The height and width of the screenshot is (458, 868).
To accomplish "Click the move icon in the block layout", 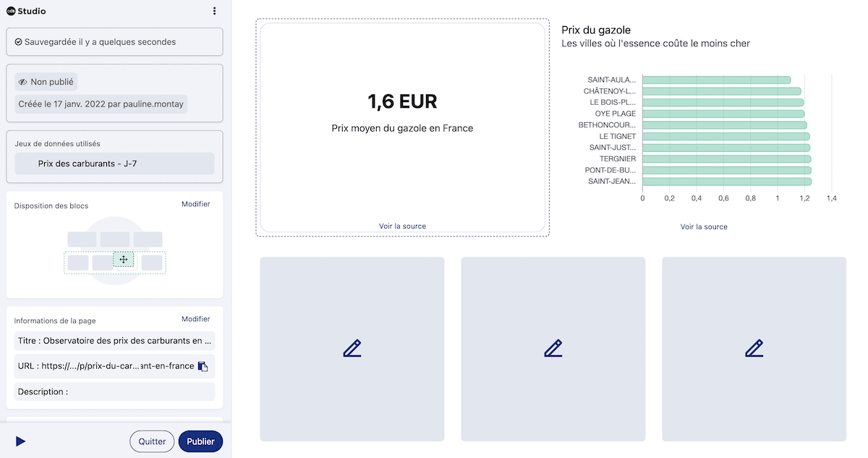I will 124,259.
